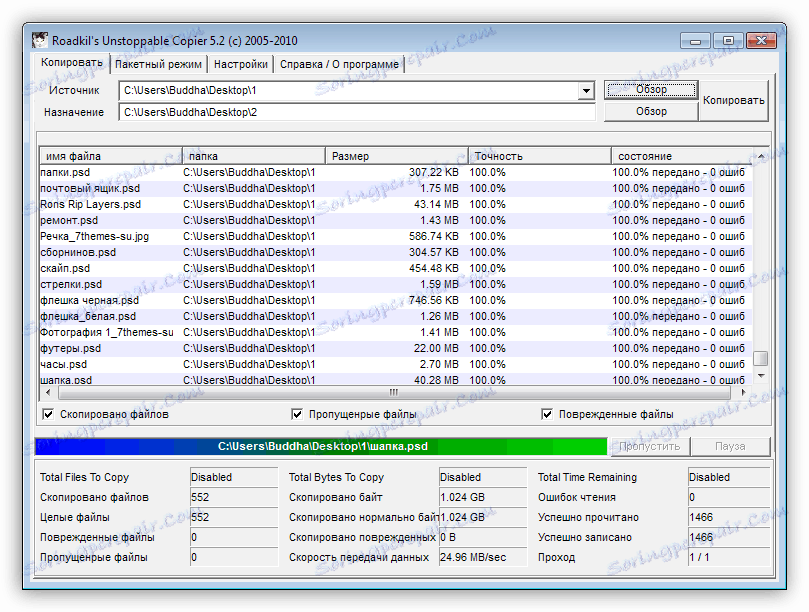Maximize the Unstoppable Copier window

coord(728,40)
